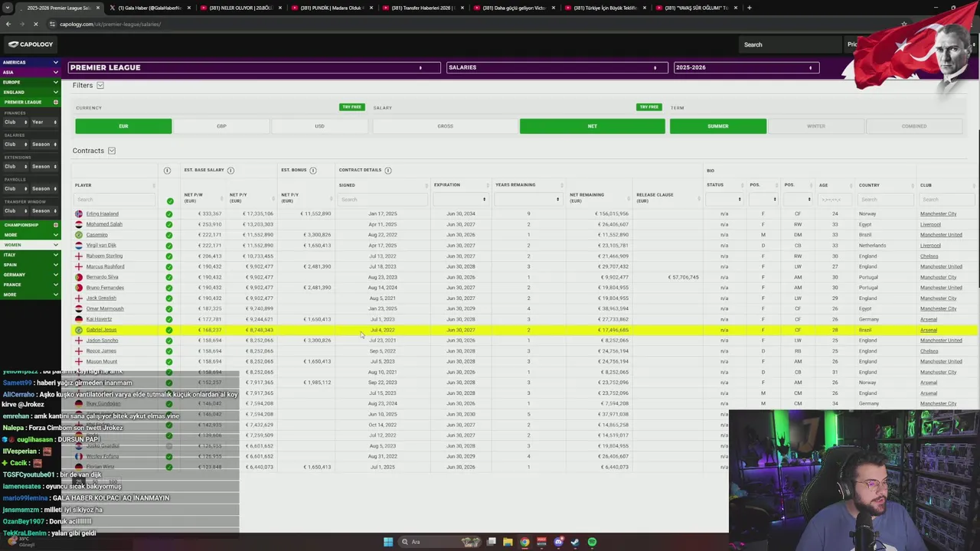Collapse the Filters section checkbox
980x551 pixels.
pyautogui.click(x=100, y=85)
